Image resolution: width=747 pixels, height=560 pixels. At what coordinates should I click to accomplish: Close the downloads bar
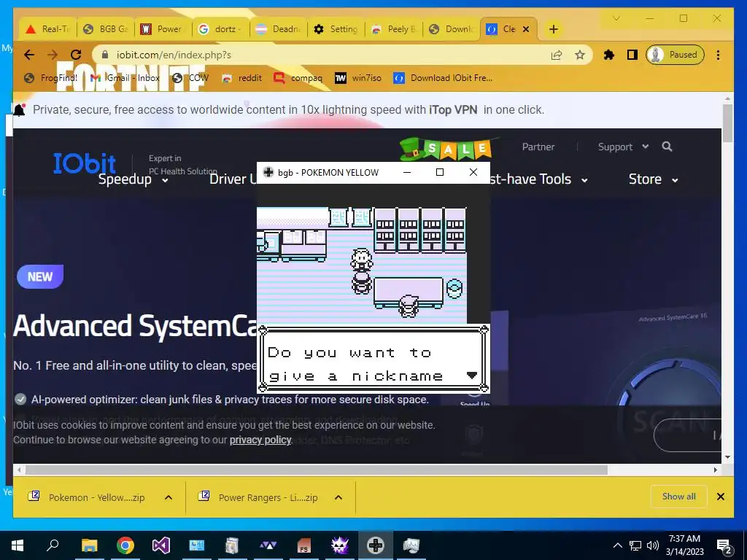720,497
